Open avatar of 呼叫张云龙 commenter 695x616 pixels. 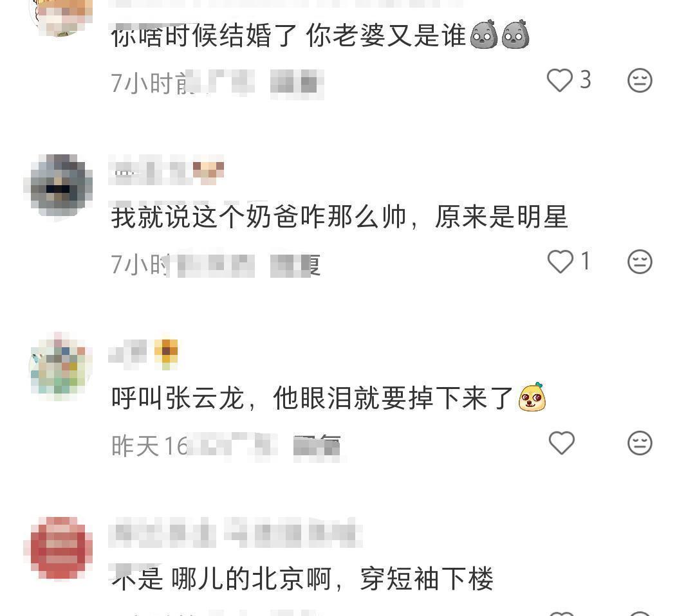[x=60, y=365]
